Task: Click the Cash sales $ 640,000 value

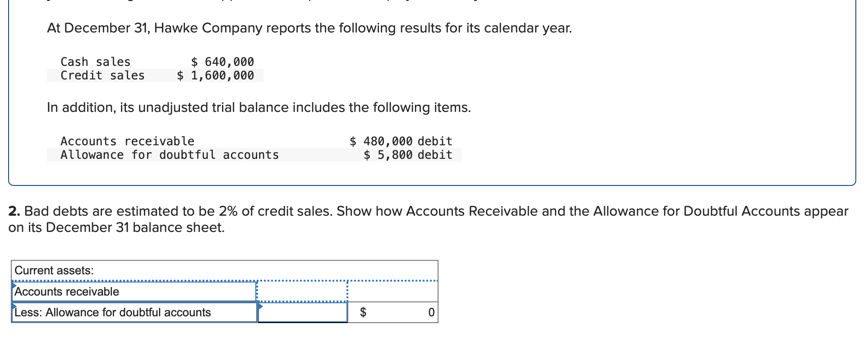Action: [x=222, y=62]
